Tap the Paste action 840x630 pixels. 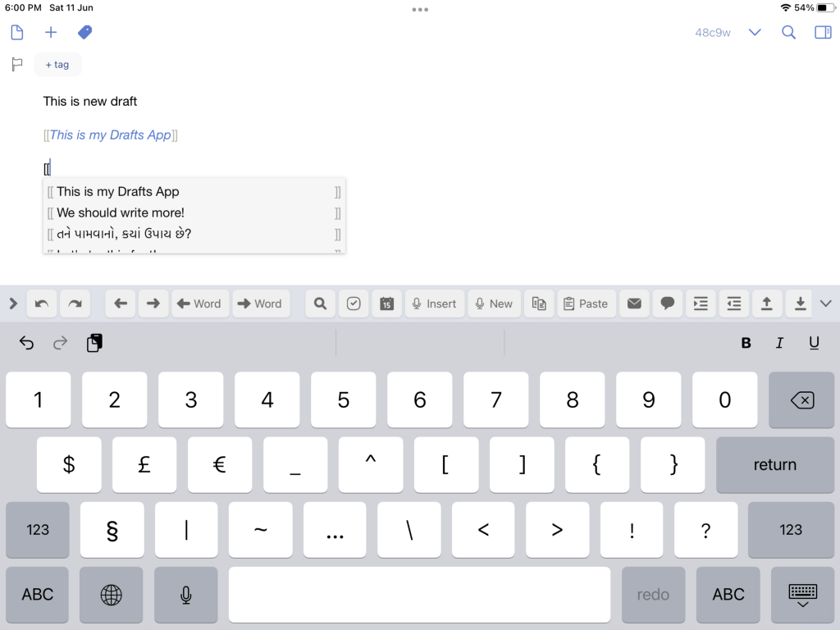(586, 304)
